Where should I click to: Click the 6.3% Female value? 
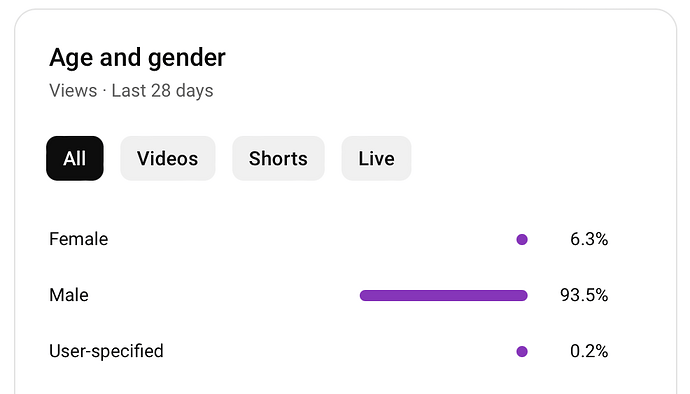[589, 239]
